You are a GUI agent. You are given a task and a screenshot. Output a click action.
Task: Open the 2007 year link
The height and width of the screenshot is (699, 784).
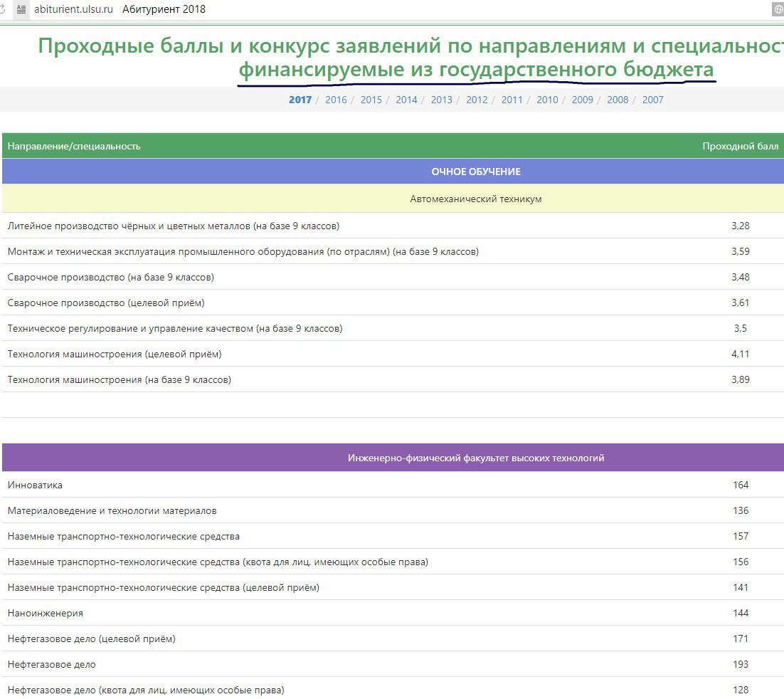(653, 100)
